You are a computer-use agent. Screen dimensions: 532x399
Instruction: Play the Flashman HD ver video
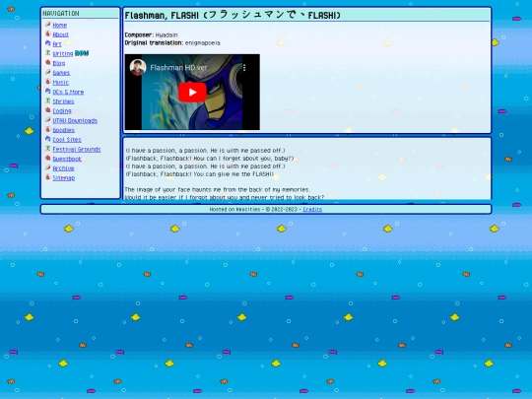click(192, 93)
